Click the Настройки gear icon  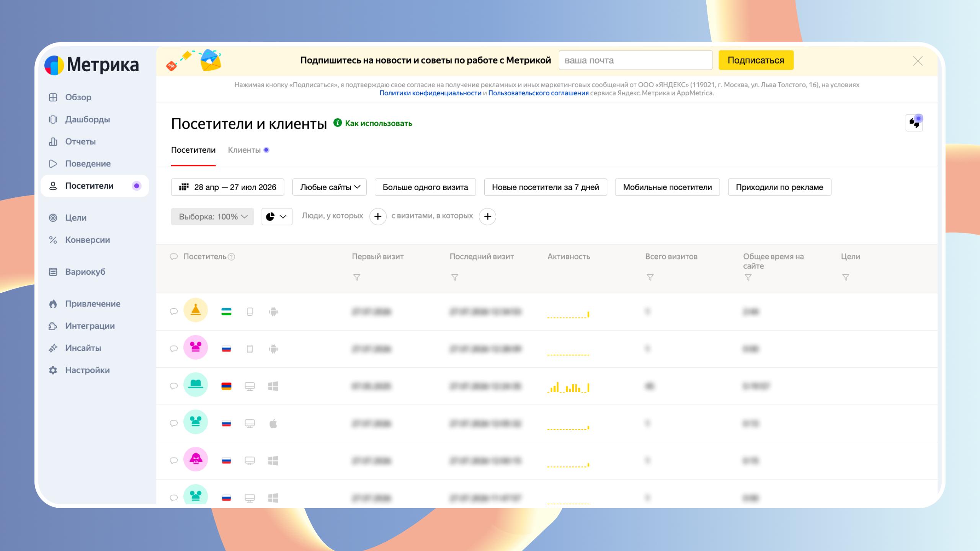tap(53, 370)
